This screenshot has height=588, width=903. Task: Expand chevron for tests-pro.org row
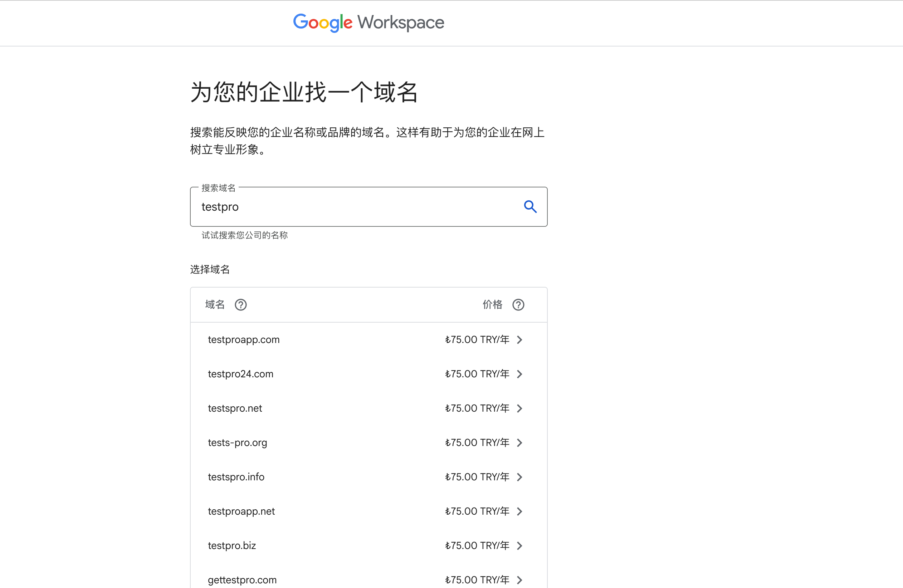pos(520,443)
